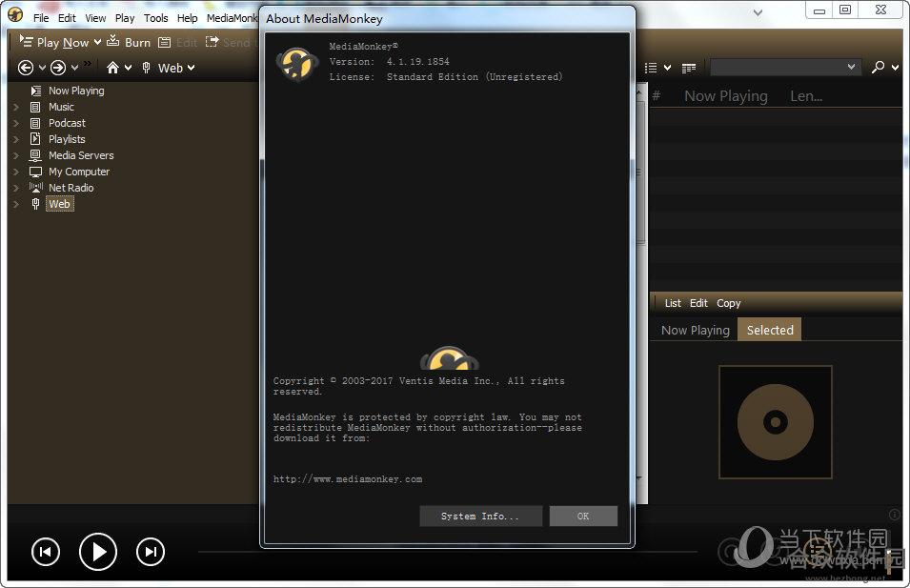Open the Edit menu
The width and height of the screenshot is (910, 588).
(x=67, y=18)
